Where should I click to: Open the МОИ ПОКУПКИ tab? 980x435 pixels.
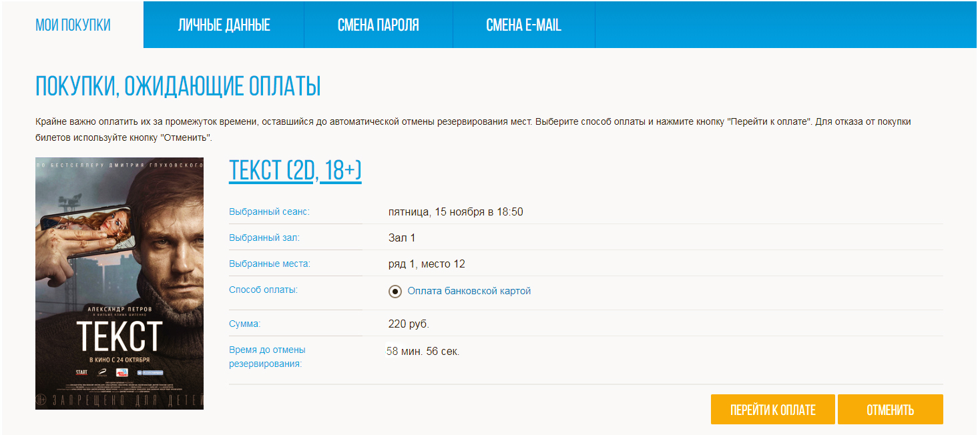click(73, 25)
